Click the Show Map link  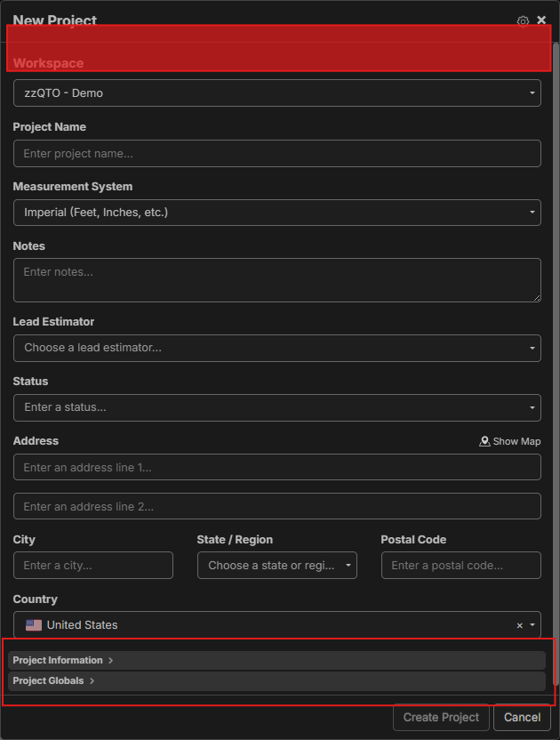[x=510, y=441]
